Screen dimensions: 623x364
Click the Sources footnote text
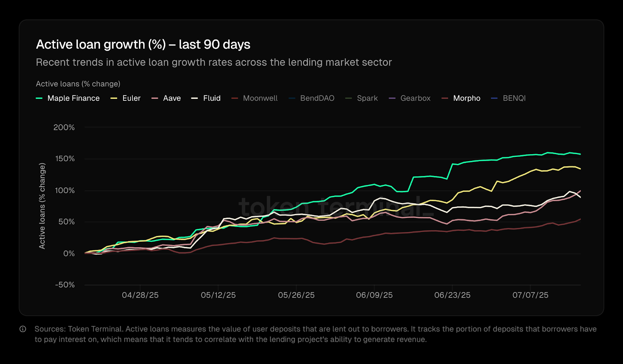click(x=315, y=334)
